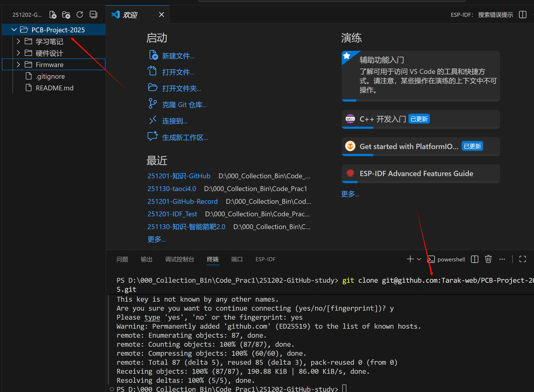Click the 克隆 Git 仓库 link
The image size is (534, 392).
(x=184, y=105)
